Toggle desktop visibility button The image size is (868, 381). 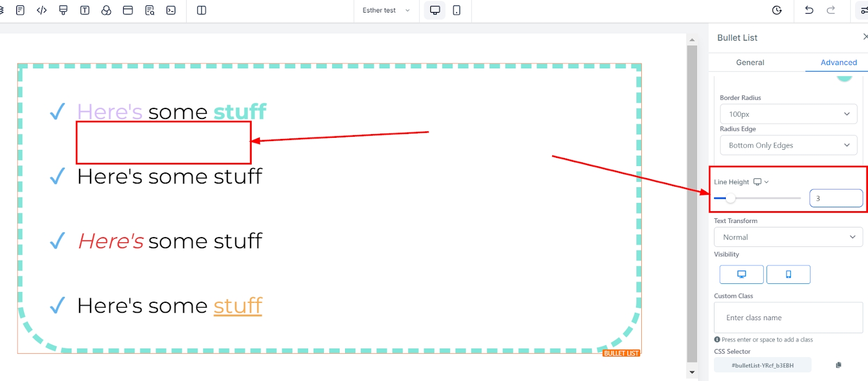[742, 275]
